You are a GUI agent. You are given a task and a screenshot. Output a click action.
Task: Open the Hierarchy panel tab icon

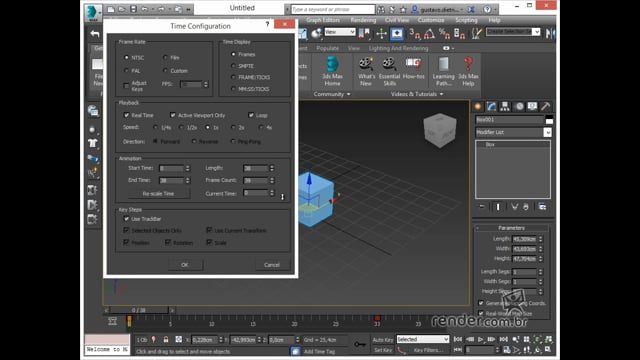coord(505,107)
